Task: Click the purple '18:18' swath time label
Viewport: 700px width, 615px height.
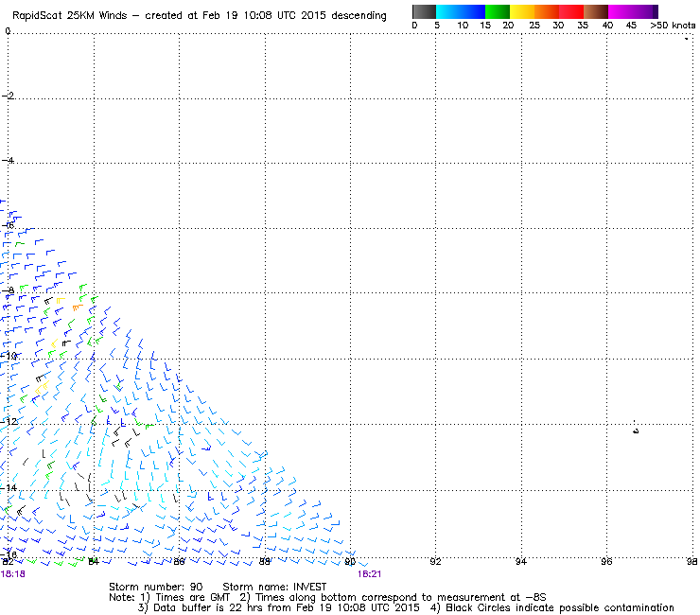Action: [x=13, y=574]
